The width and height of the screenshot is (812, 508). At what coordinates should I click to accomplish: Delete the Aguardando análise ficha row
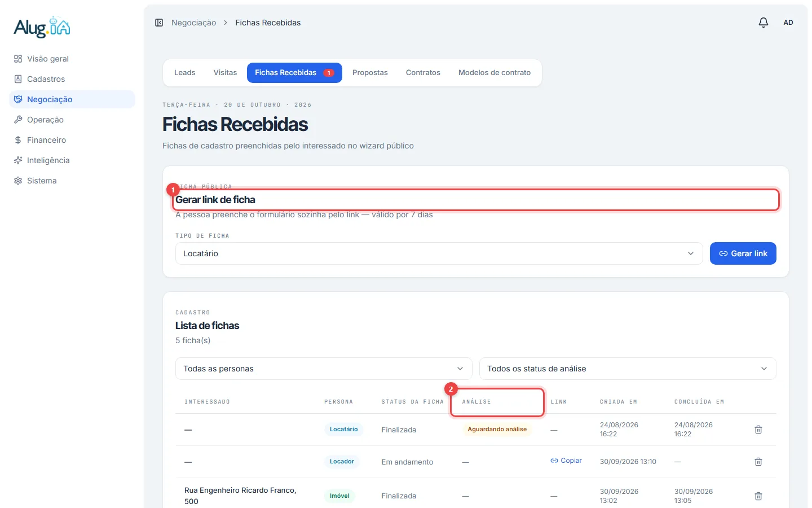coord(758,430)
